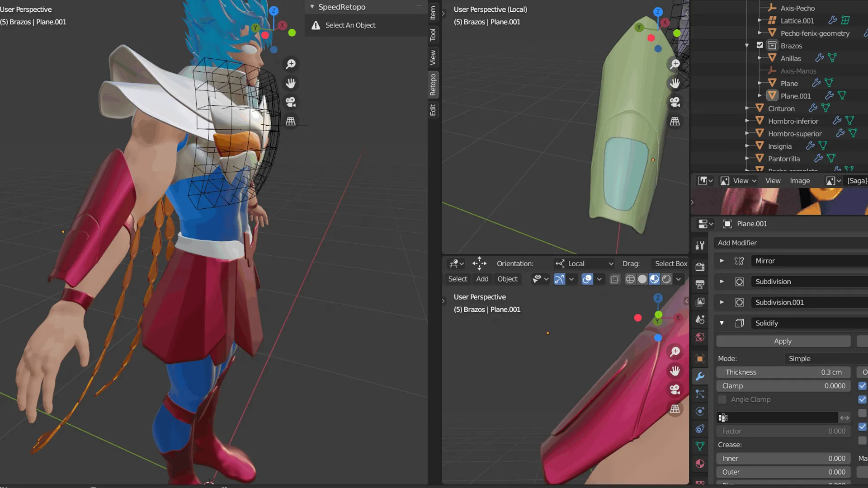Click zoom icon in lower-right viewport
The height and width of the screenshot is (488, 868).
[675, 352]
